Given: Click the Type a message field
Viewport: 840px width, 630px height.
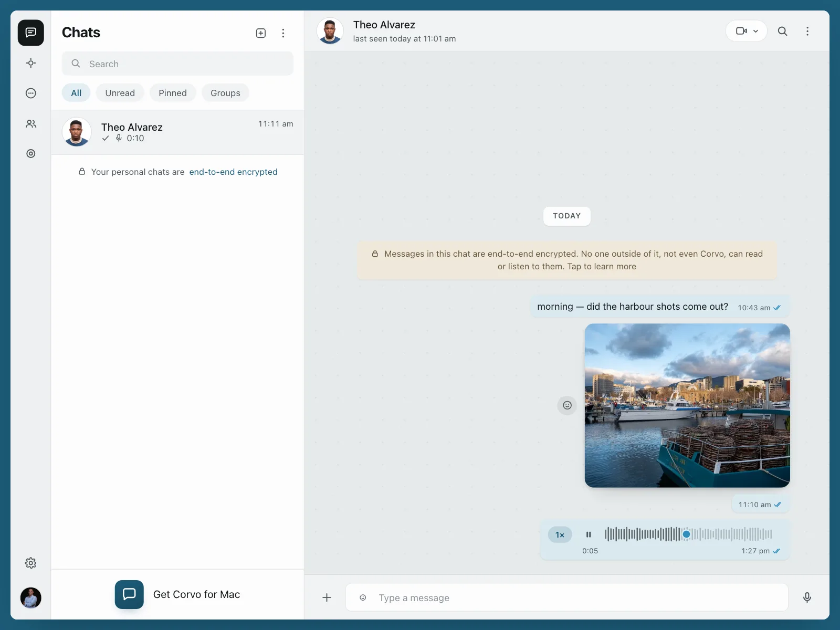Looking at the screenshot, I should [567, 597].
